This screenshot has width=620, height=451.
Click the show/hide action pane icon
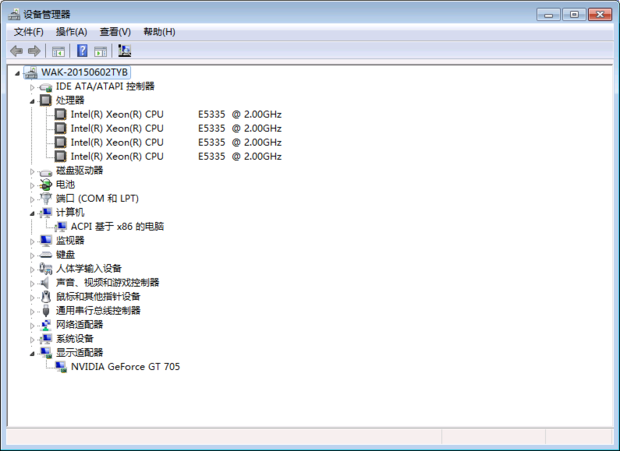101,51
